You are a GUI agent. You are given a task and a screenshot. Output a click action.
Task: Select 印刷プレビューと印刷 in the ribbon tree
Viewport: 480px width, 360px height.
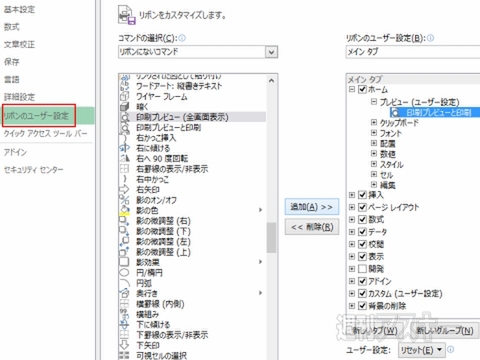coord(435,112)
